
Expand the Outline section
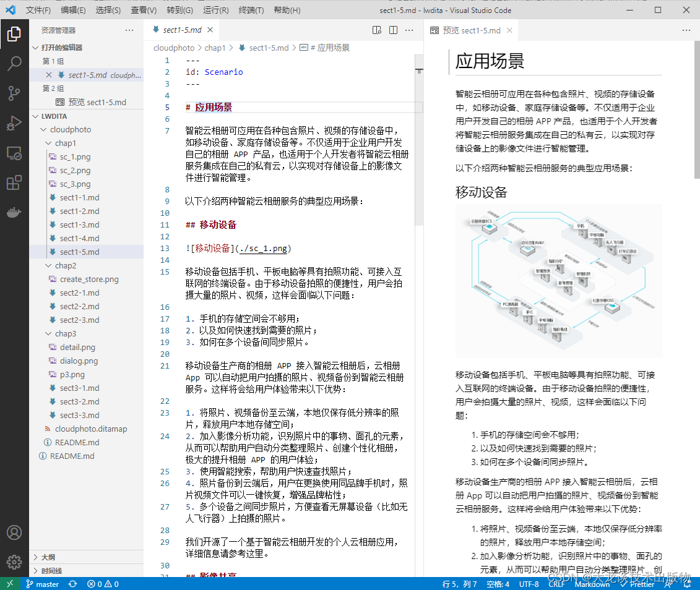[x=86, y=557]
